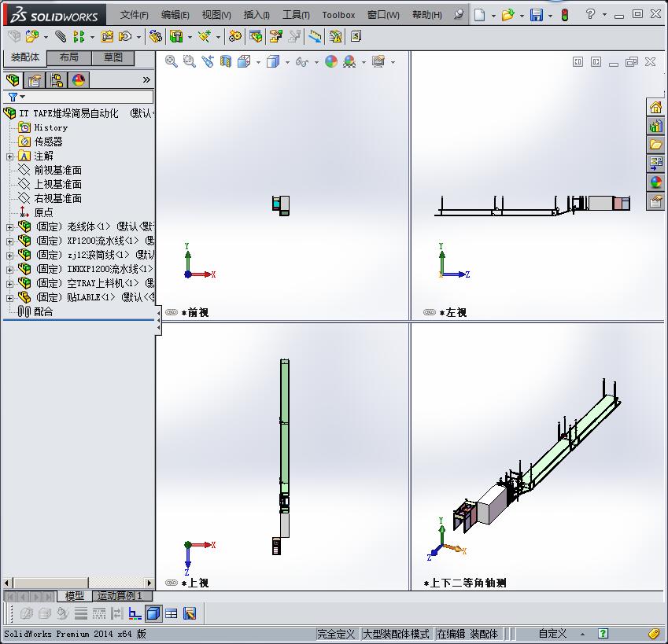Click the feature tree rollback bar
This screenshot has height=644, width=668.
(79, 320)
